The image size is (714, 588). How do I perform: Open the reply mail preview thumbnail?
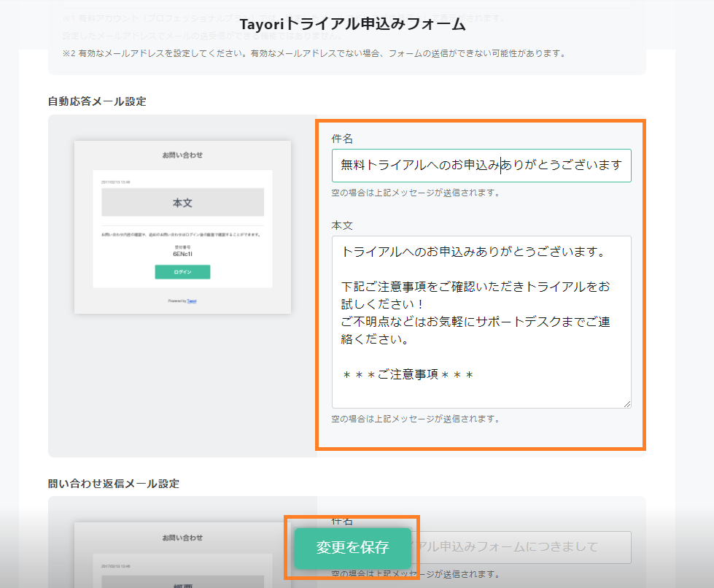point(182,554)
